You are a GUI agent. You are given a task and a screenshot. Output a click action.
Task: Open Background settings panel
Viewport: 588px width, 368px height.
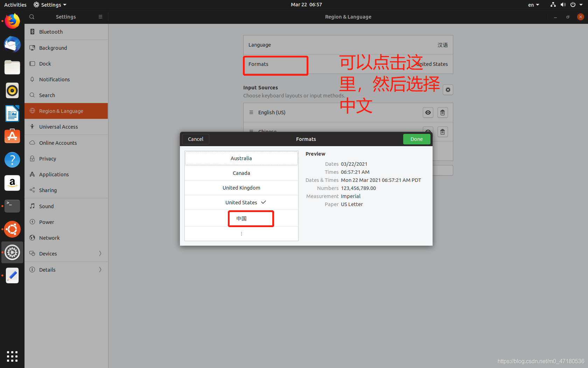[x=66, y=48]
